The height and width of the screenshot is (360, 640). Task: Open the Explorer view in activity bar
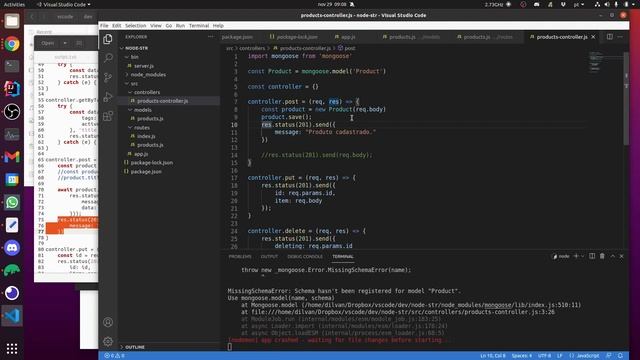tap(108, 39)
